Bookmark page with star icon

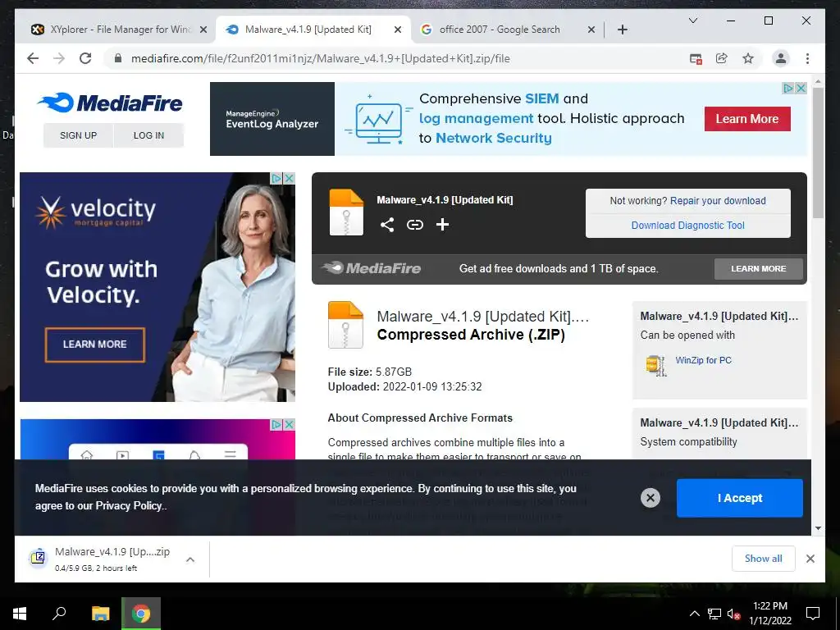748,58
